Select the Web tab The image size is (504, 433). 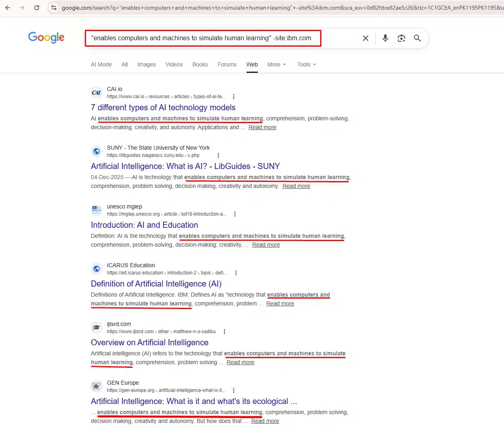252,64
